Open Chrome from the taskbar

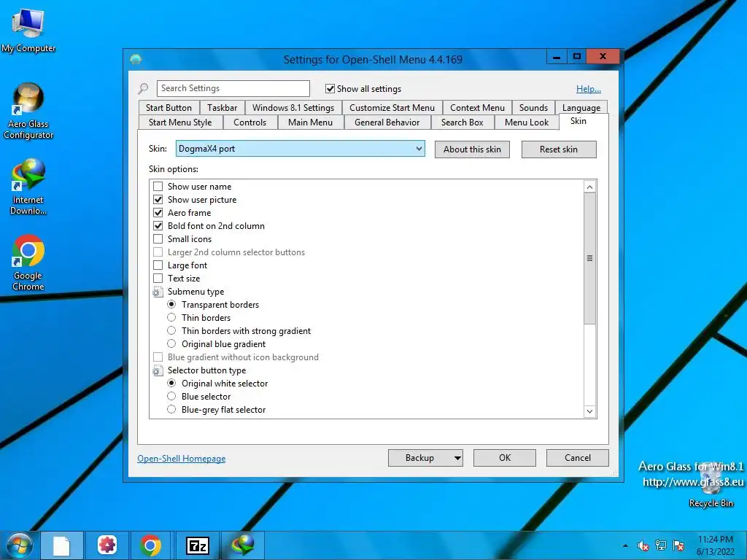click(150, 545)
